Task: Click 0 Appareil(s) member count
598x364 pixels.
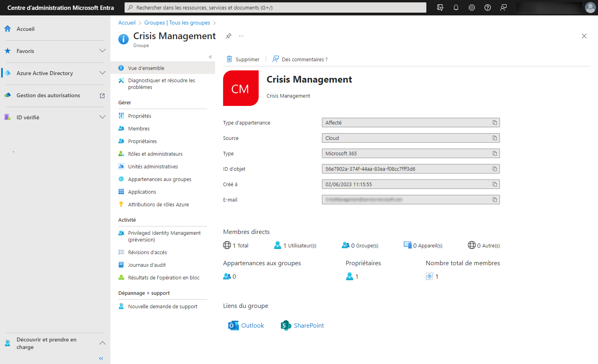Action: 423,245
